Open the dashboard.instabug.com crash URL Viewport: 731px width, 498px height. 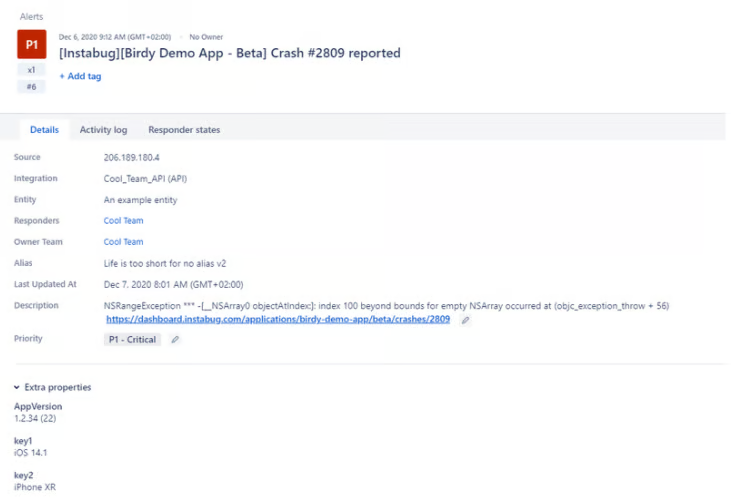pos(277,319)
